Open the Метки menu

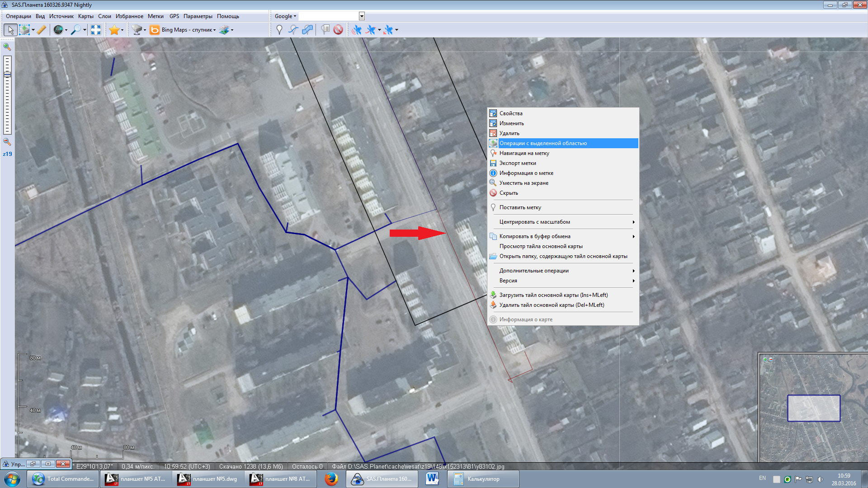click(x=156, y=16)
